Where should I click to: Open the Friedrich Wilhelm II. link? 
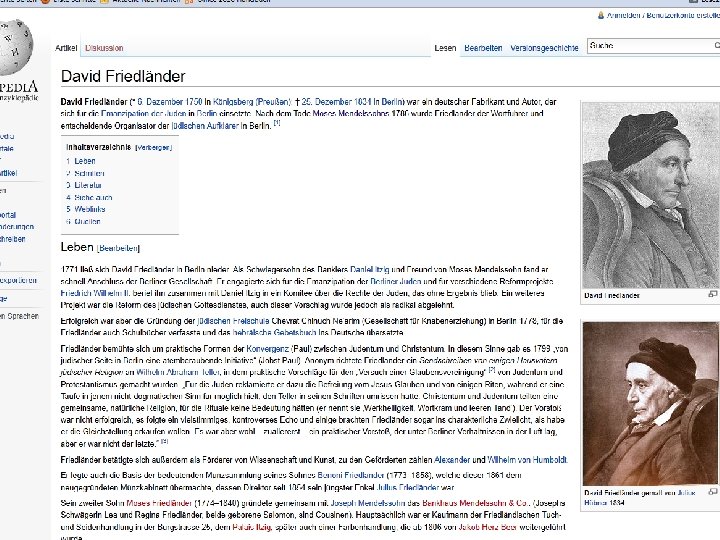tap(96, 293)
